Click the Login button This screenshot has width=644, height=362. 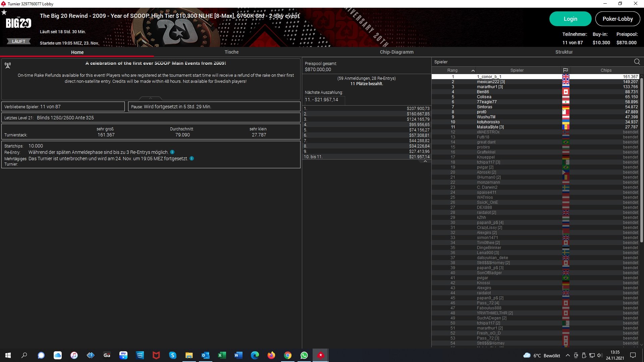(x=570, y=19)
